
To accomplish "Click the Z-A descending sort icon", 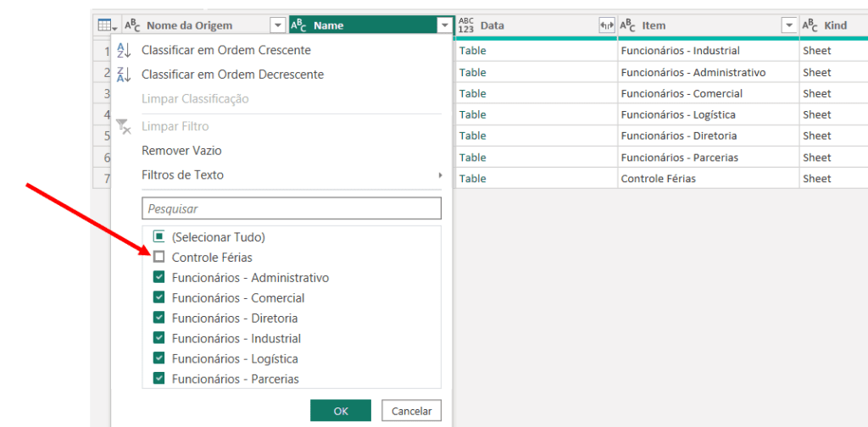I will [125, 75].
